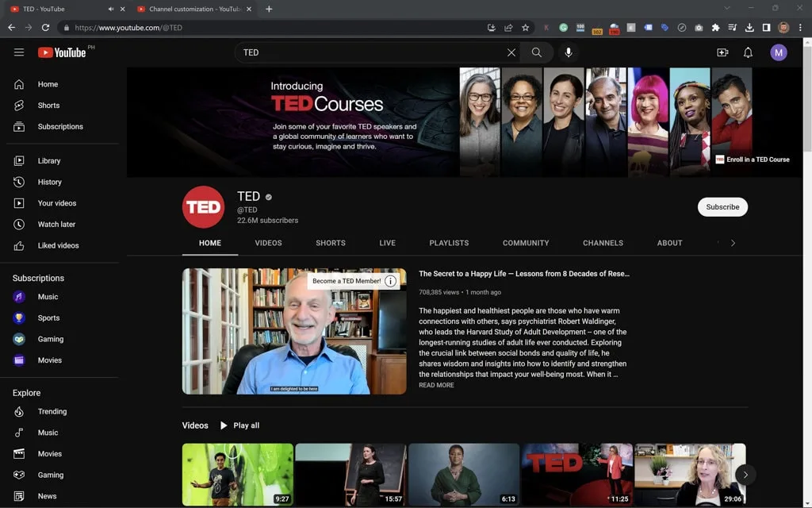Open the PLAYLISTS tab

pos(449,243)
